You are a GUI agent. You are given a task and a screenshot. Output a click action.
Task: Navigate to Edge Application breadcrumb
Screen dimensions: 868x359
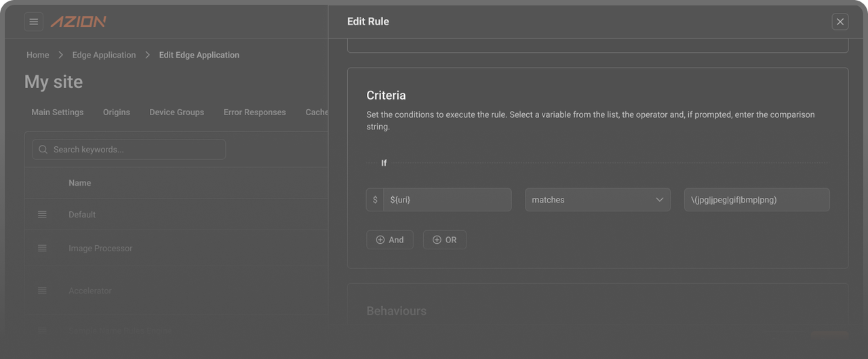click(x=104, y=55)
